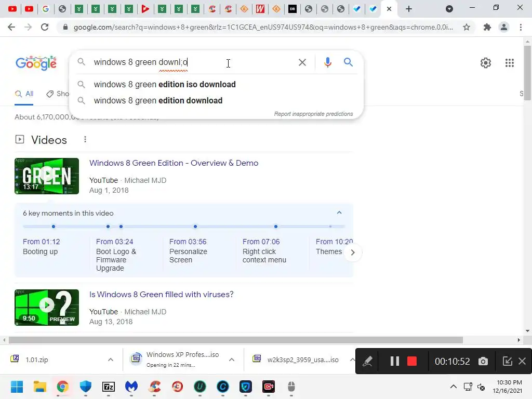Viewport: 532px width, 399px height.
Task: Open Chrome profile avatar
Action: coord(504,27)
